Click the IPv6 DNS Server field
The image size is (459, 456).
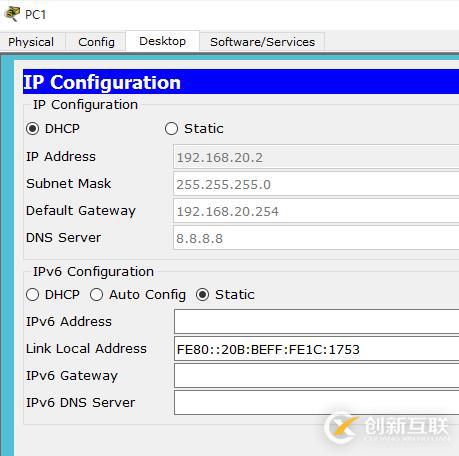click(316, 403)
